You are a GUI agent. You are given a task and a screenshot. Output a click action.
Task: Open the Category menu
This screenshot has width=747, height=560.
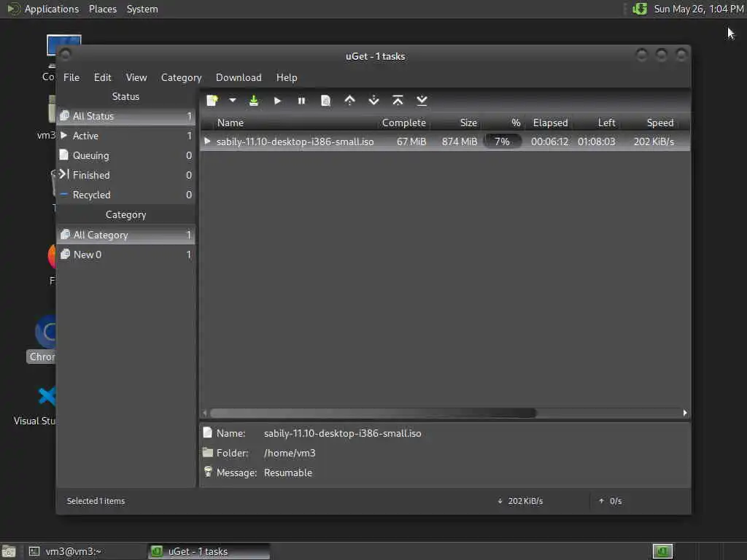(x=181, y=77)
